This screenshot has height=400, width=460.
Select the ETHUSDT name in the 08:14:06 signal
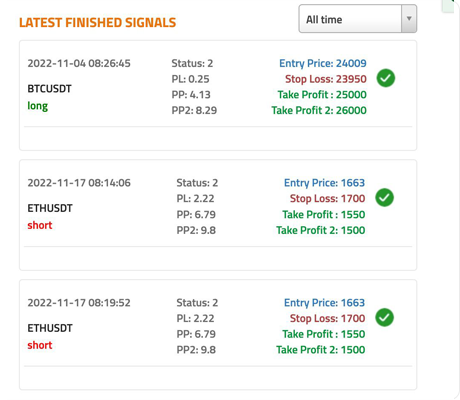pos(50,208)
